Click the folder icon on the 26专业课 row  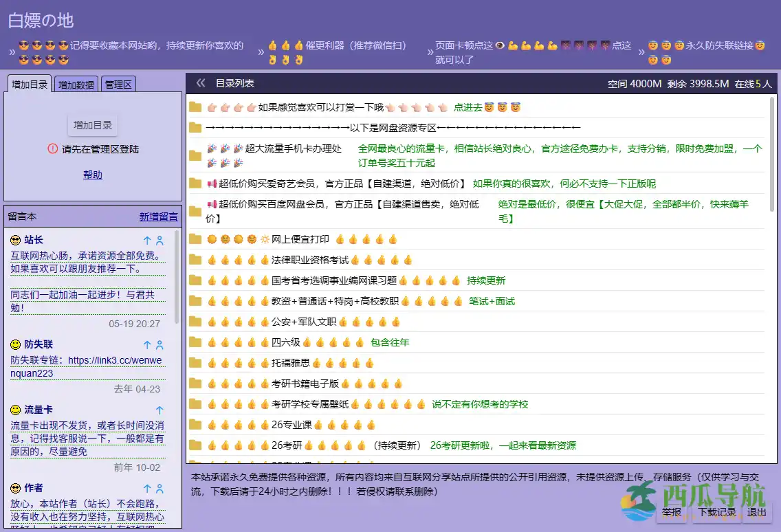195,425
